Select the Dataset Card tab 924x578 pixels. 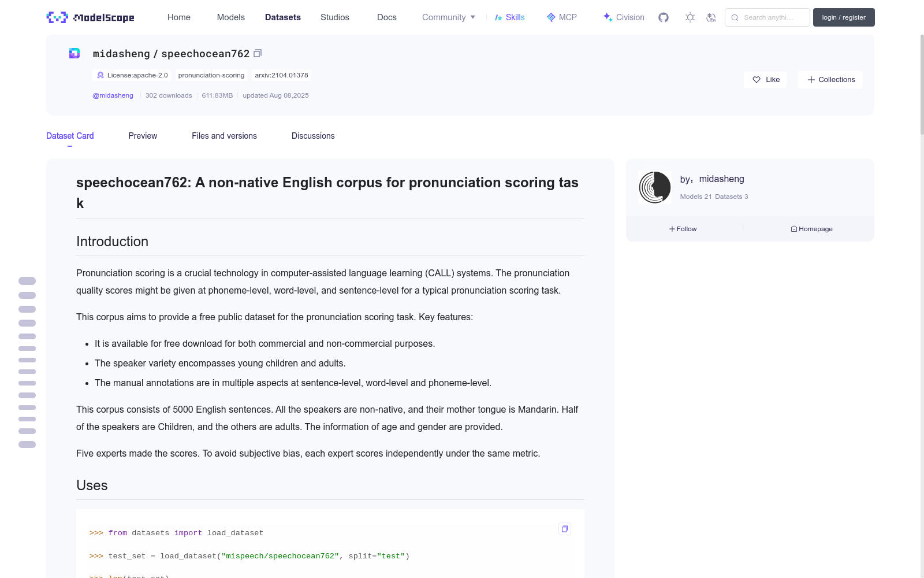pos(70,136)
